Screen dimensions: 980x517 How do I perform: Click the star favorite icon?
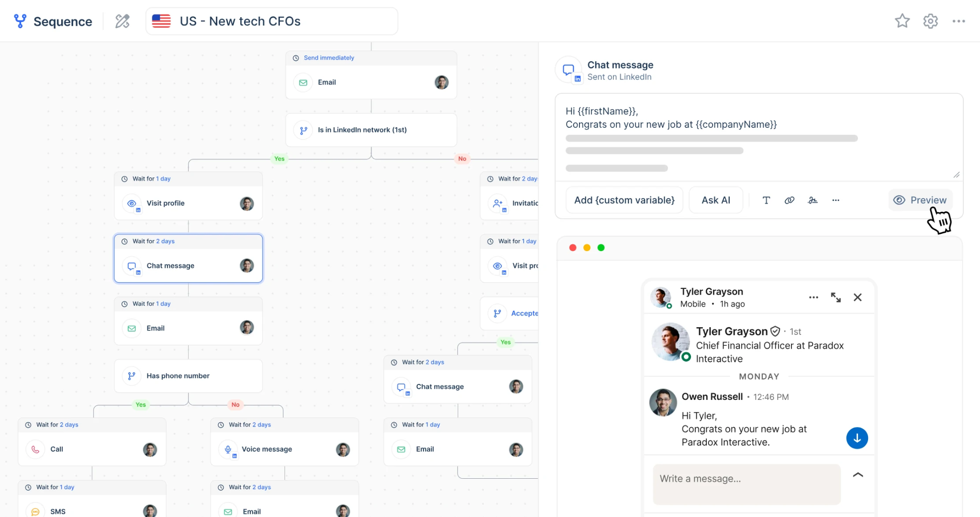pos(902,21)
